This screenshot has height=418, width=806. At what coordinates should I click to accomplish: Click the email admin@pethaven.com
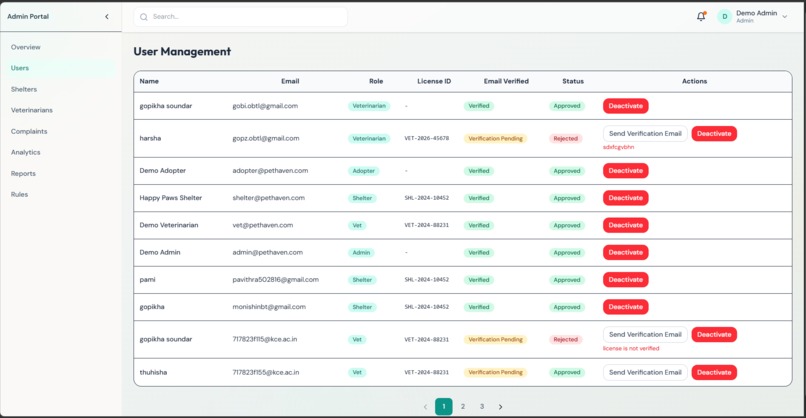[x=267, y=252]
